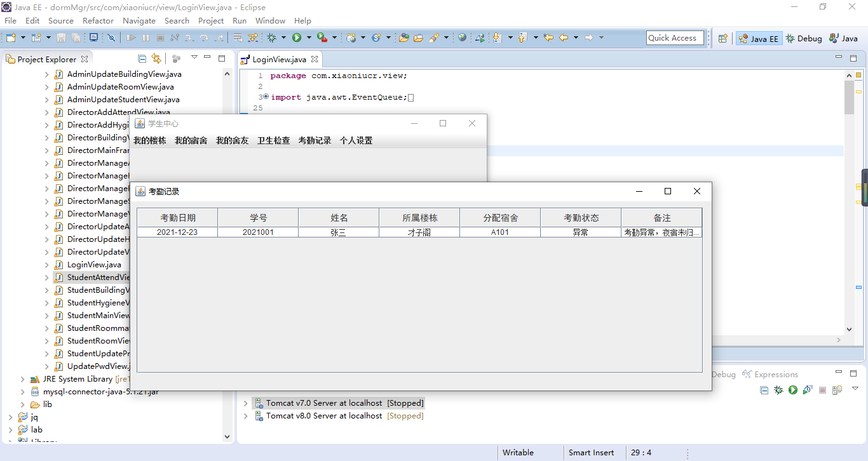This screenshot has width=868, height=461.
Task: Click the Skip All Breakpoints toolbar icon
Action: 112,38
